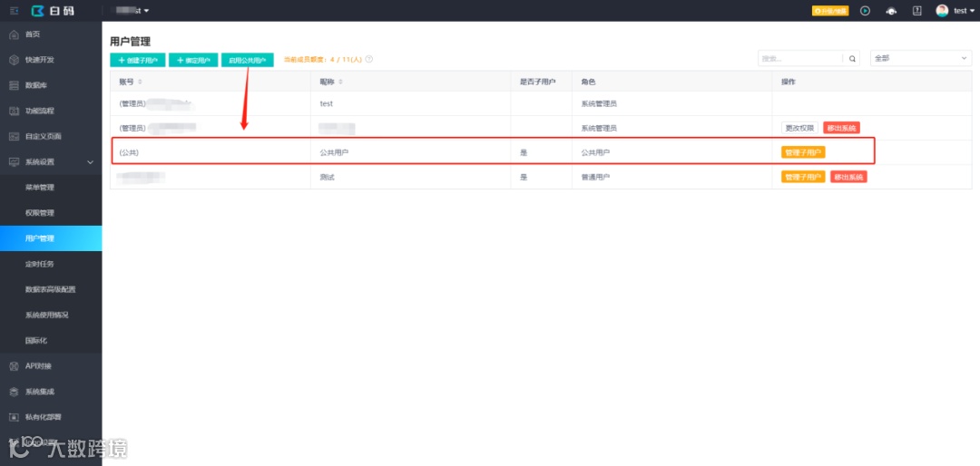Click the 快速开发 cube icon
This screenshot has width=980, height=466.
pos(15,60)
